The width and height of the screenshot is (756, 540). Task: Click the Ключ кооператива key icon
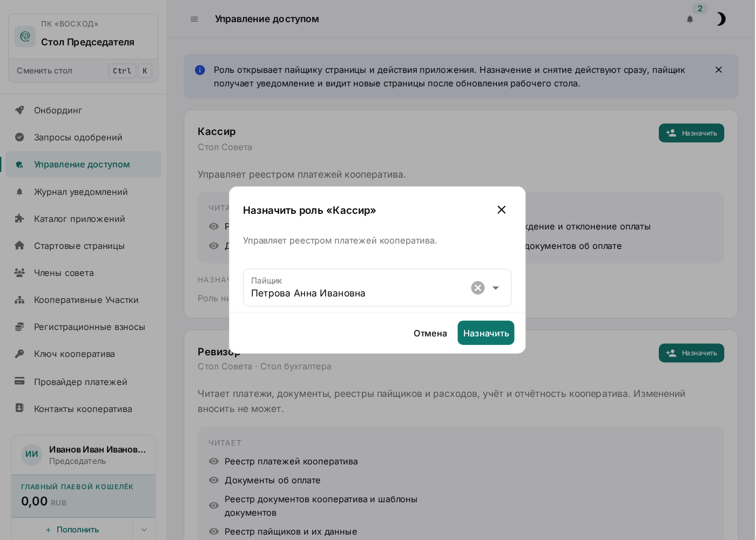[19, 354]
